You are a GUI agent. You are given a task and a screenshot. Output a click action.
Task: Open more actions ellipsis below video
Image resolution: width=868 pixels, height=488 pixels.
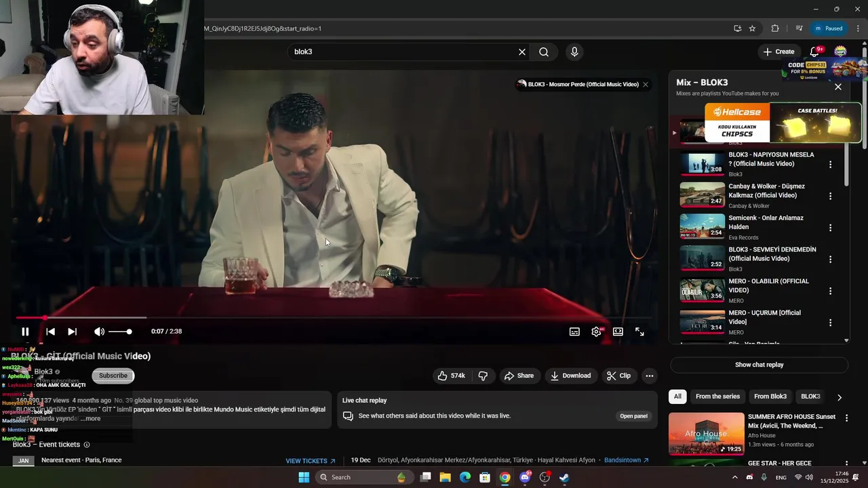coord(649,375)
